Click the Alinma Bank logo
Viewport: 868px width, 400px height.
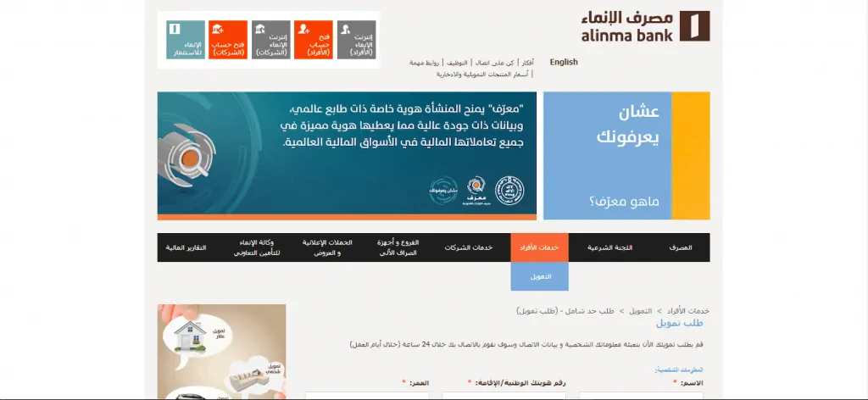coord(645,26)
